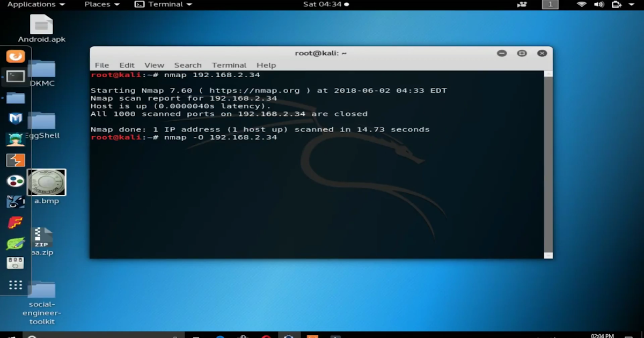Open the Files manager dock icon
Image resolution: width=644 pixels, height=338 pixels.
(16, 97)
